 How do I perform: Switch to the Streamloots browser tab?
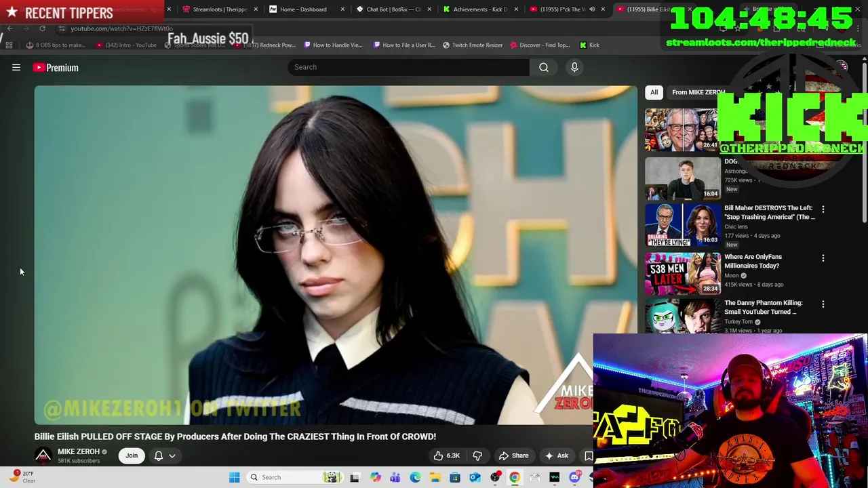(x=220, y=9)
